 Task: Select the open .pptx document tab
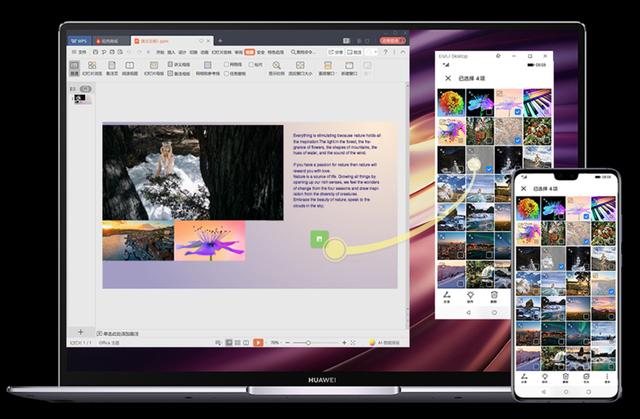pos(165,39)
